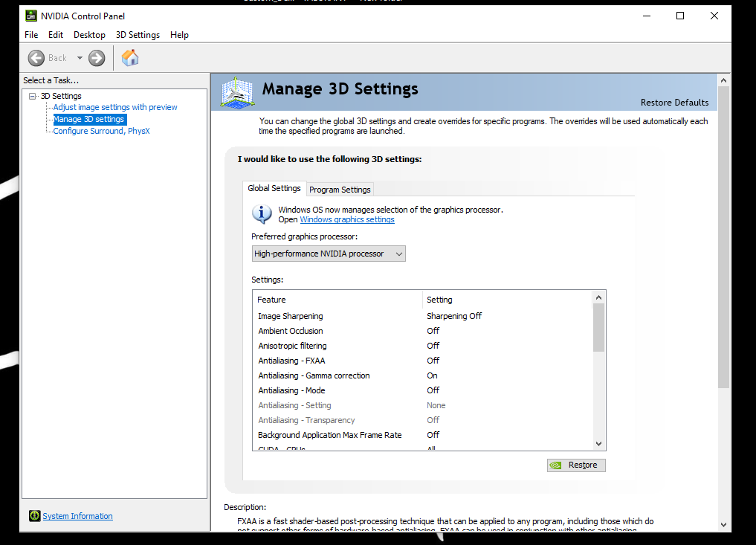Select the Antialiasing - Mode row
Screen dimensions: 756x545
tap(422, 390)
